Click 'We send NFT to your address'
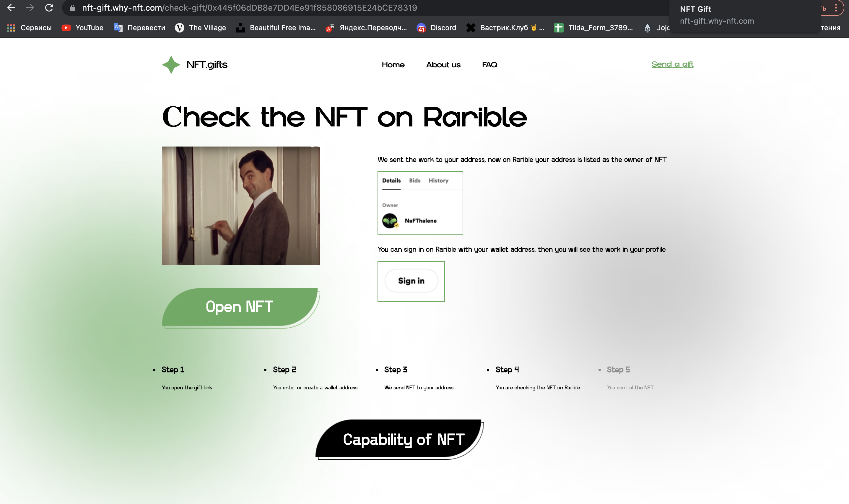This screenshot has width=849, height=504. [x=419, y=388]
